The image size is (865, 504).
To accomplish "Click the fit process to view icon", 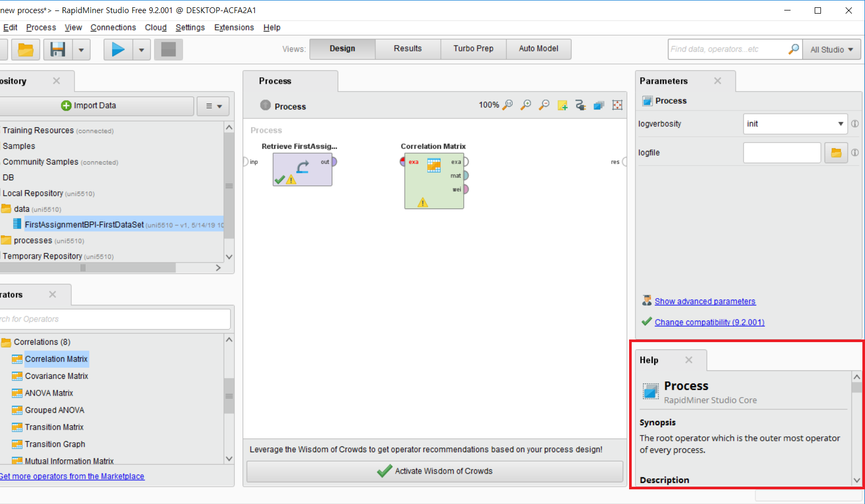I will (618, 105).
